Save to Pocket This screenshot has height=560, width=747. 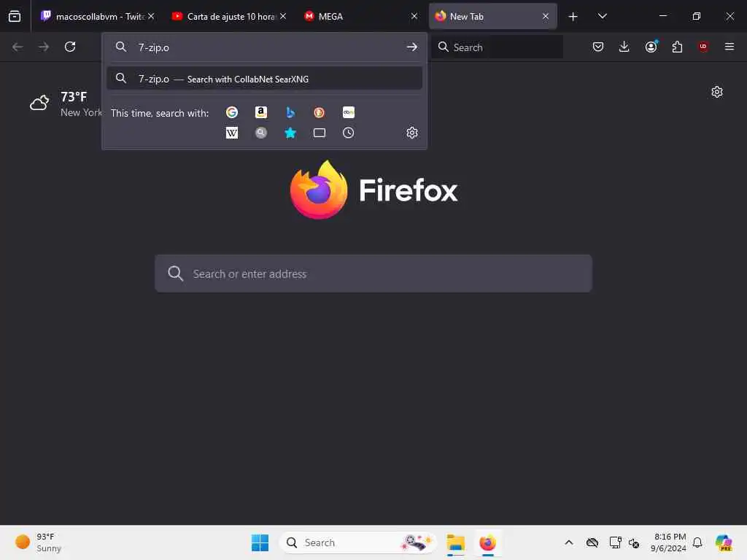tap(598, 47)
